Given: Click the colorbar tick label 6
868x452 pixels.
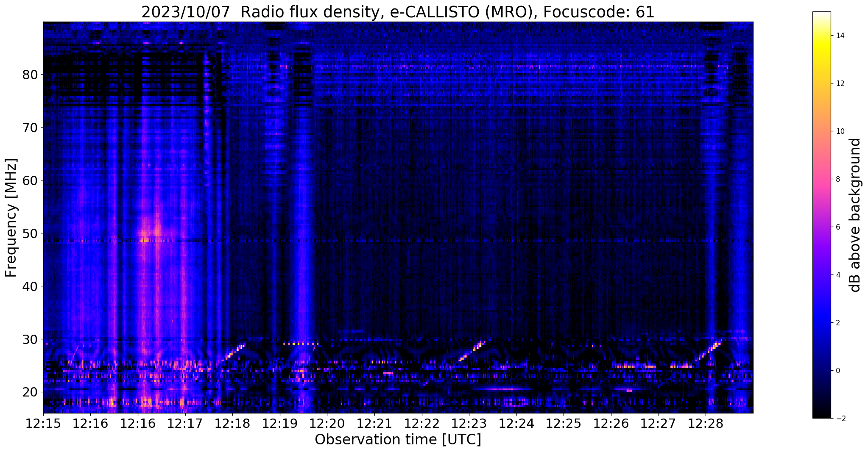Looking at the screenshot, I should point(837,227).
